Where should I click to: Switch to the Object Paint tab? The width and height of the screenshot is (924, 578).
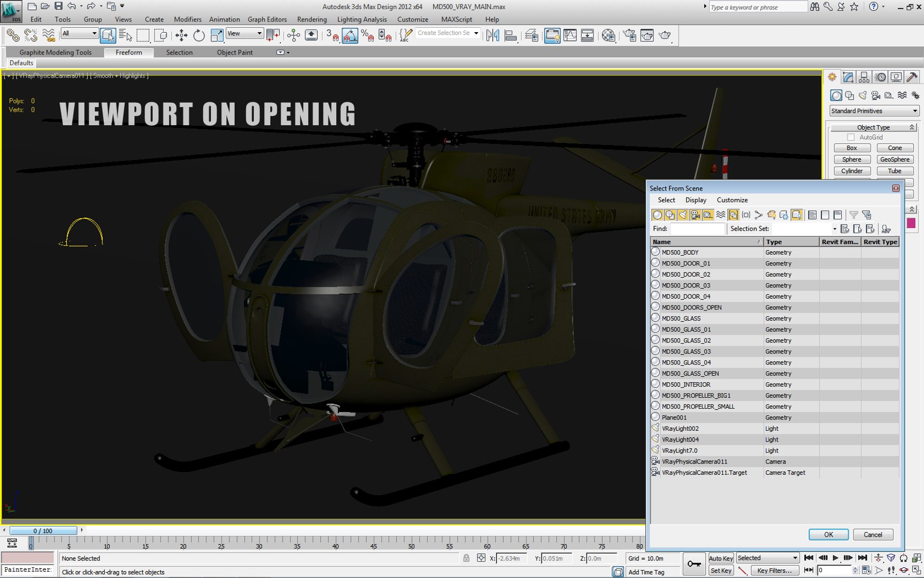click(235, 52)
